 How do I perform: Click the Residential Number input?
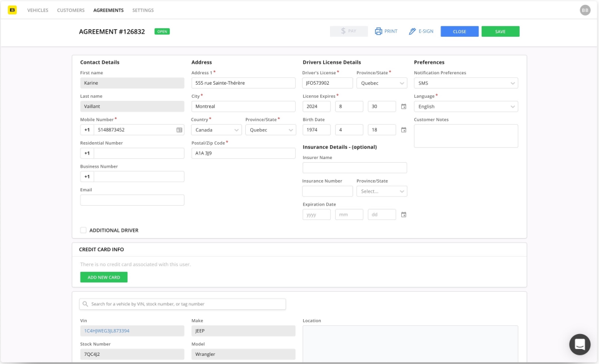coord(139,153)
